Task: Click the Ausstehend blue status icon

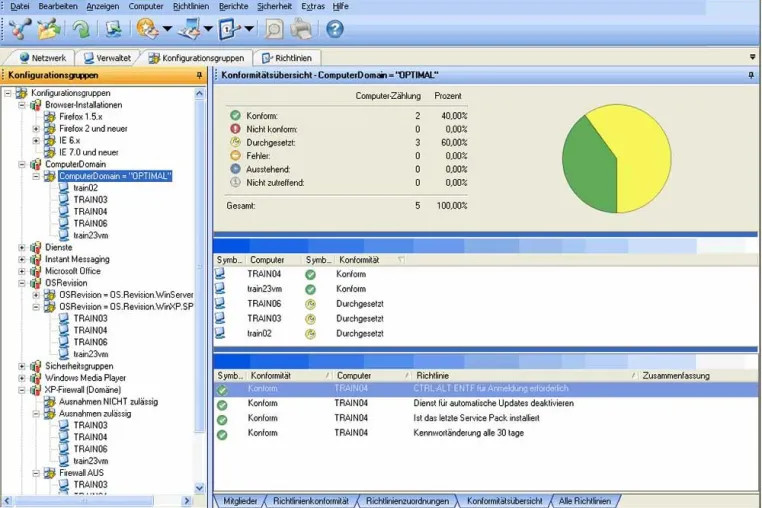Action: [x=235, y=169]
